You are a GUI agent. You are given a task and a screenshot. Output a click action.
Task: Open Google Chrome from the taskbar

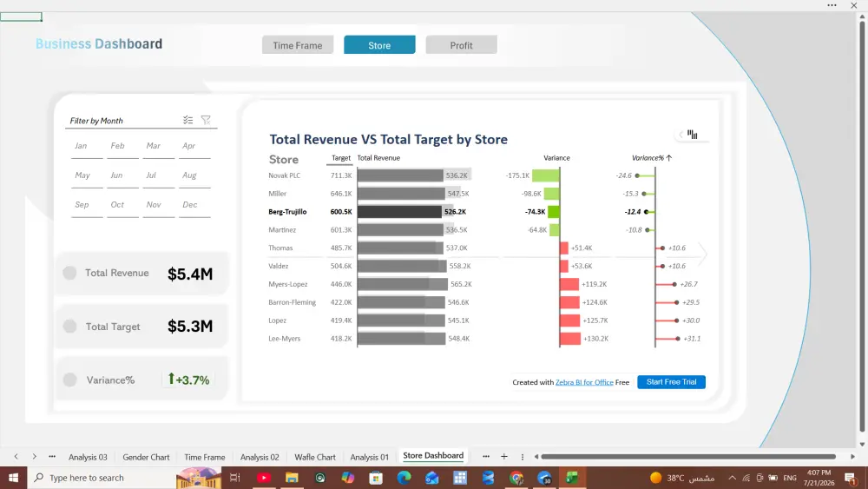[516, 478]
